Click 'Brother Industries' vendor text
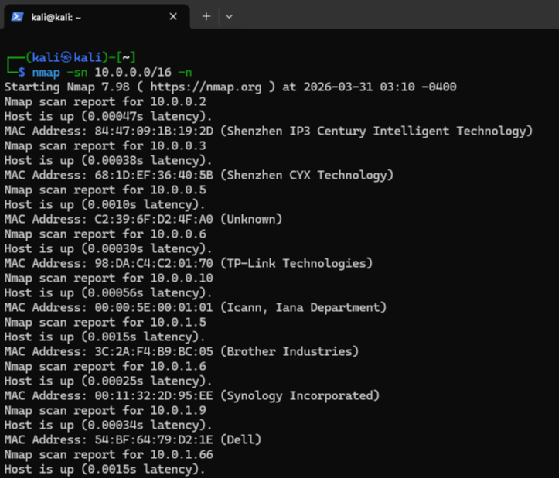Viewport: 559px width, 478px height. [x=289, y=352]
